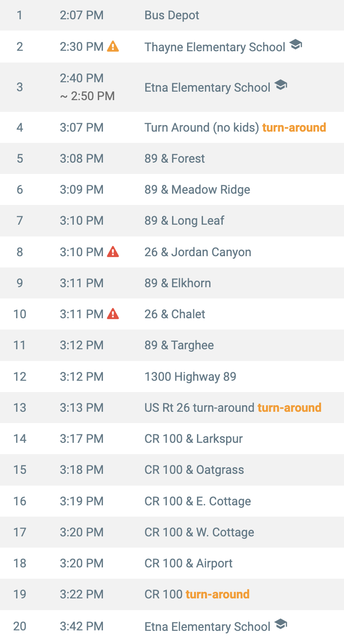Click the CR 100 & Oatgrass stop
The height and width of the screenshot is (644, 344).
coord(172,470)
